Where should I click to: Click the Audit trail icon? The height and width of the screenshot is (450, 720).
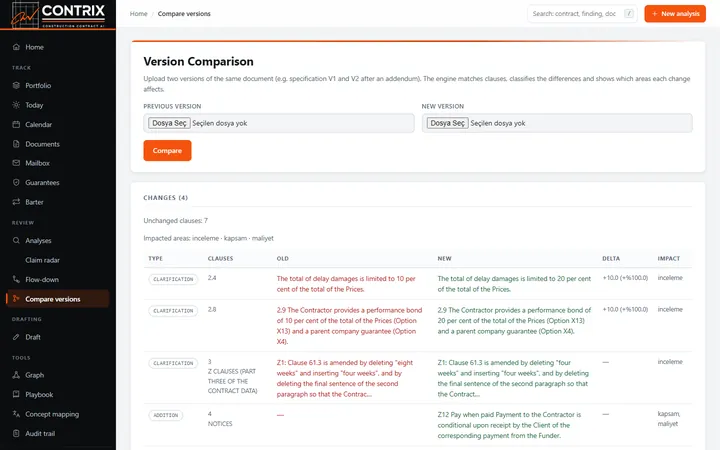[x=16, y=433]
